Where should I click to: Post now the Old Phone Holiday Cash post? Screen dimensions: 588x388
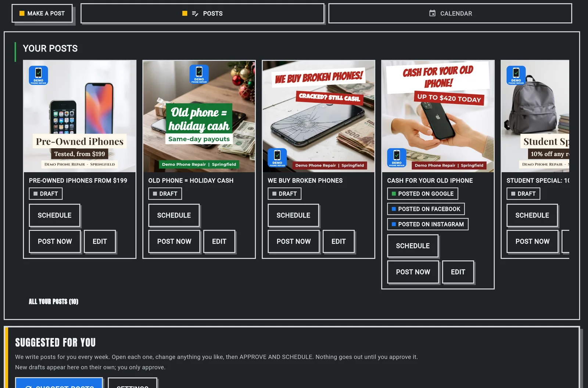(x=174, y=242)
